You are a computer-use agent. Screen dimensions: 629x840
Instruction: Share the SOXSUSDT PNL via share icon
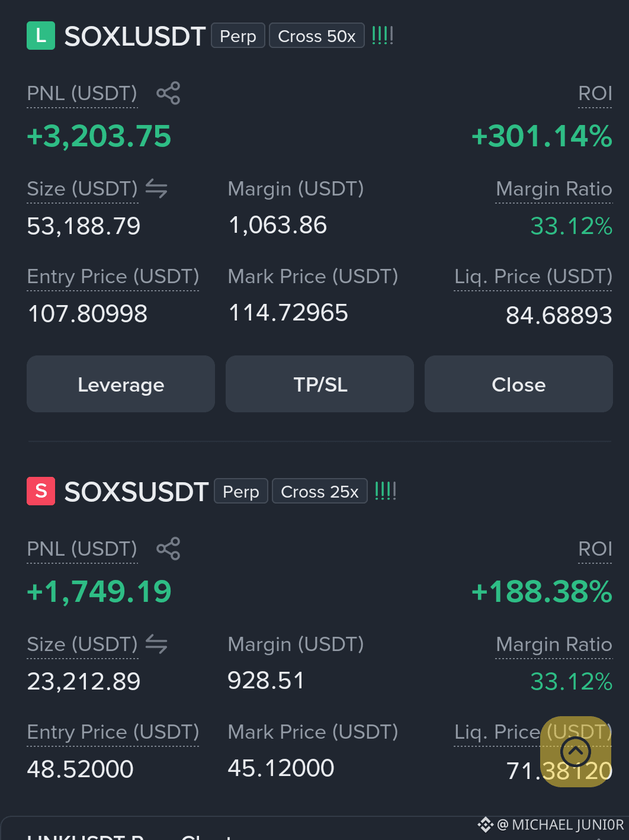pyautogui.click(x=168, y=549)
